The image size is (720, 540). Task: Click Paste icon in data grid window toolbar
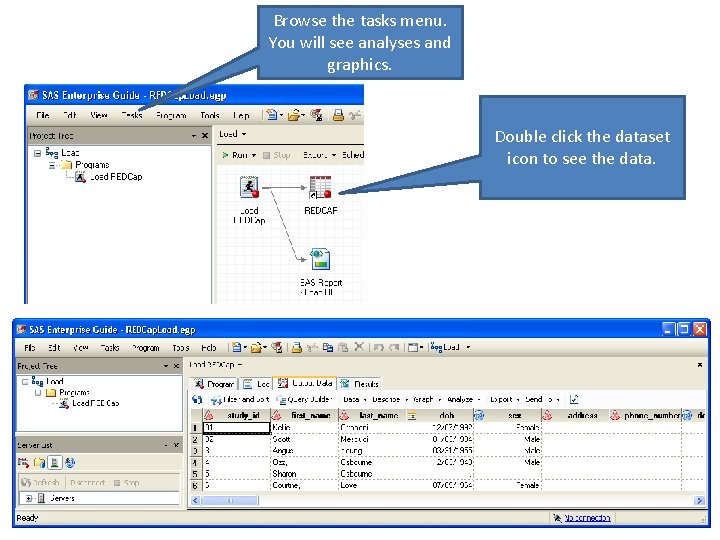[x=343, y=347]
